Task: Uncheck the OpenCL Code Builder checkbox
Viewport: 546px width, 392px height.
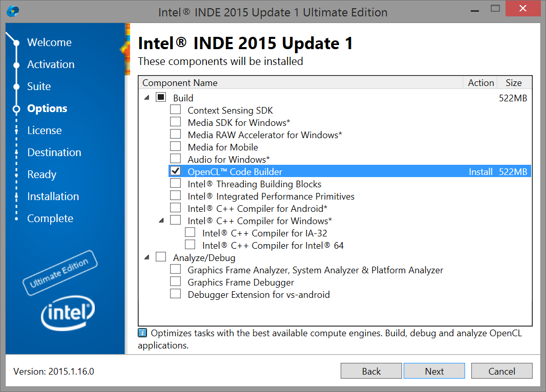Action: click(176, 171)
